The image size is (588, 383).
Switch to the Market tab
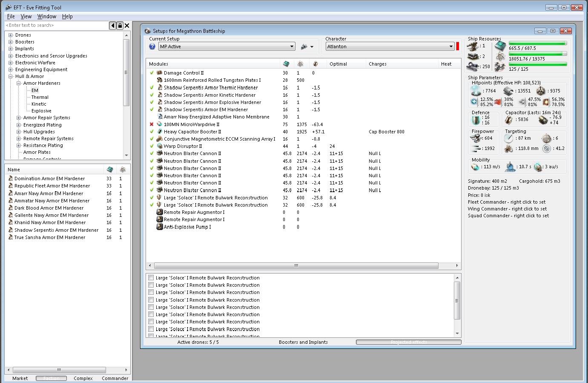point(20,378)
